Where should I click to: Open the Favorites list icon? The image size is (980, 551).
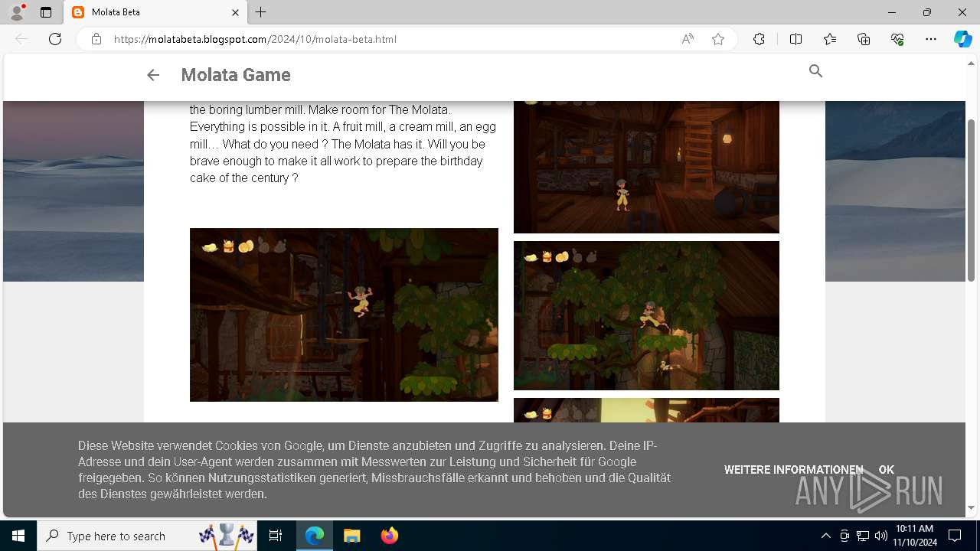click(830, 39)
